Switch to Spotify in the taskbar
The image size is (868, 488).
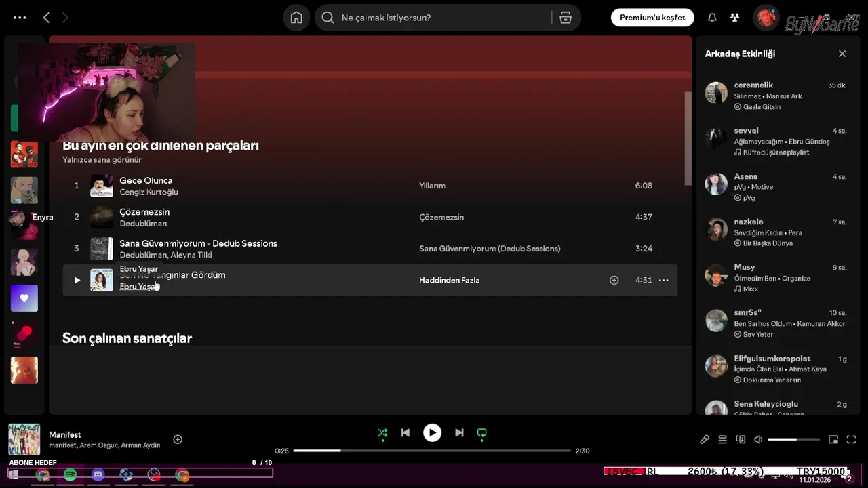(x=71, y=475)
